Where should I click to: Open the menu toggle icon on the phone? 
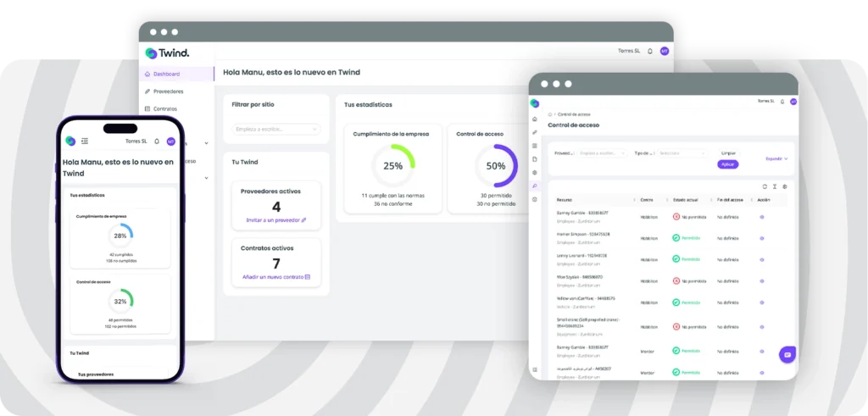click(85, 141)
